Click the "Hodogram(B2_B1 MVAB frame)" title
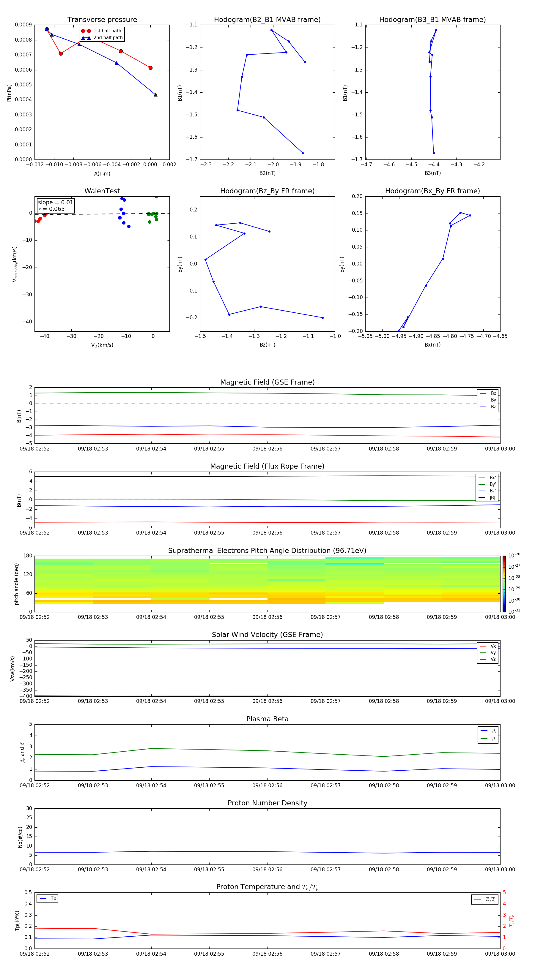Viewport: 535px width, 980px height. pos(267,20)
